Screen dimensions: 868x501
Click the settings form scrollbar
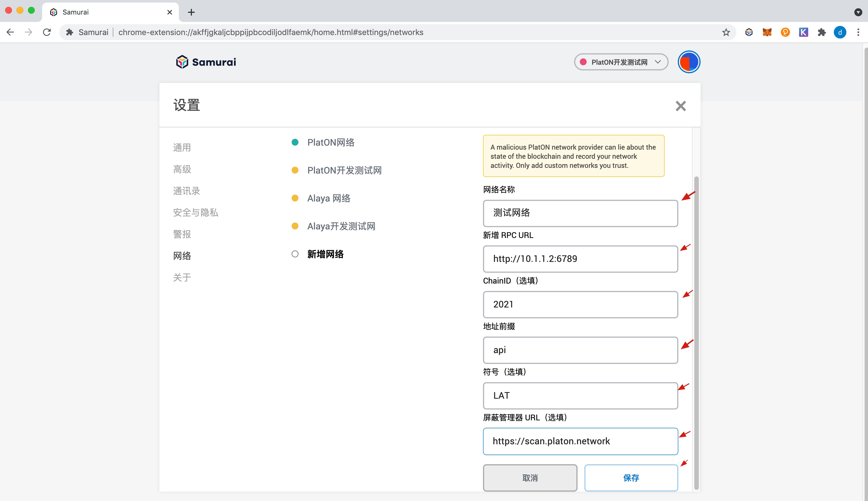pyautogui.click(x=696, y=333)
